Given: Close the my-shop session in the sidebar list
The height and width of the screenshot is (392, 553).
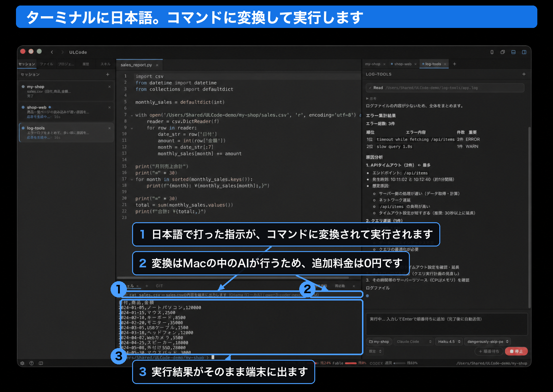Looking at the screenshot, I should (109, 87).
